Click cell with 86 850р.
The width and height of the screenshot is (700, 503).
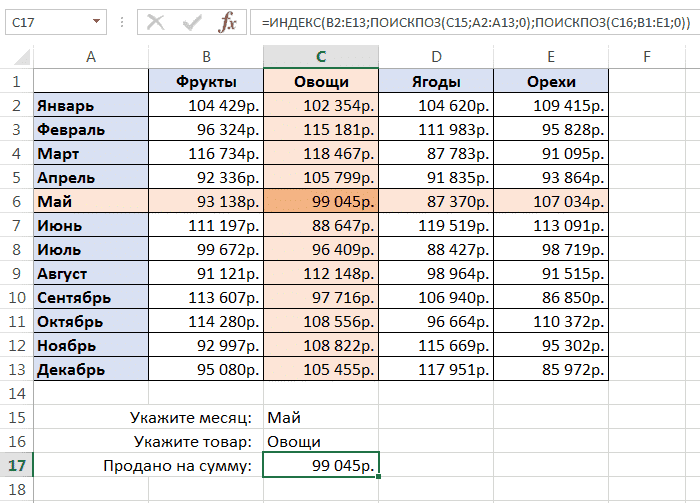(551, 297)
